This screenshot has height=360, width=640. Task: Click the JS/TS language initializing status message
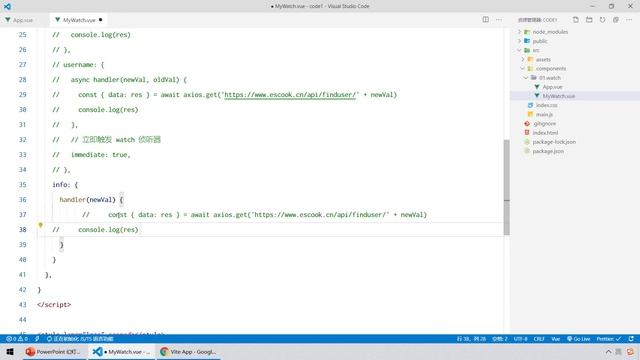(x=80, y=339)
